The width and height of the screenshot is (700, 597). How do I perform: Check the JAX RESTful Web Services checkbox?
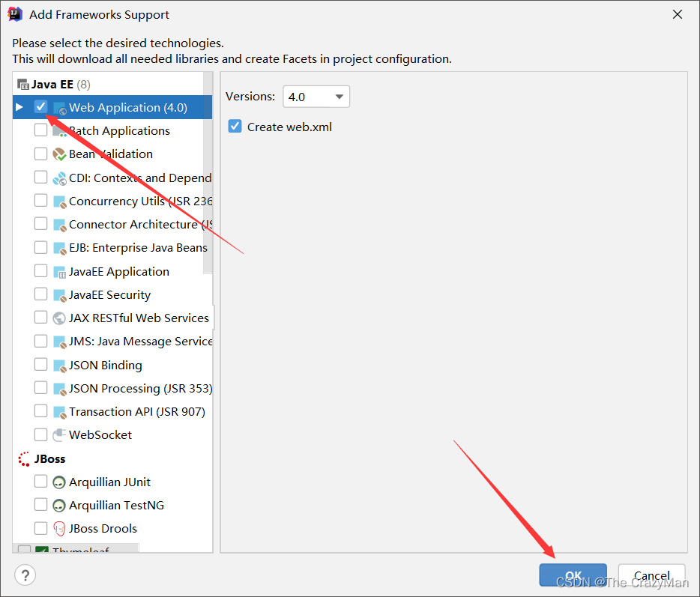pyautogui.click(x=40, y=318)
